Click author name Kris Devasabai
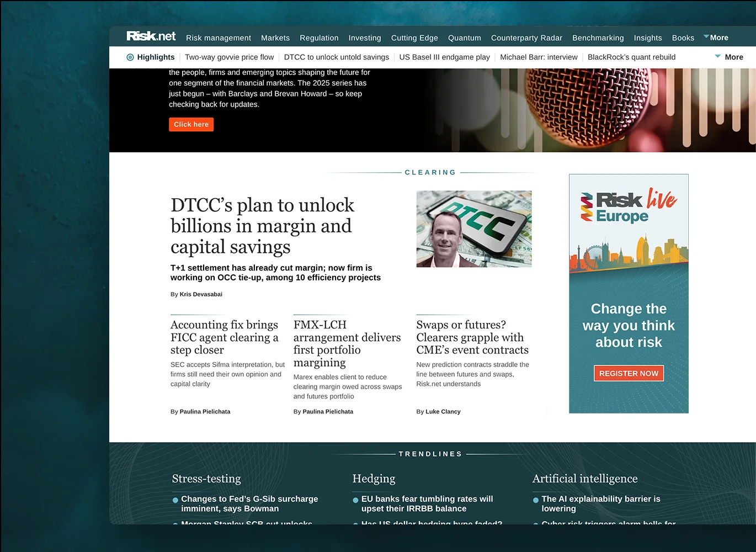The image size is (756, 552). coord(201,294)
